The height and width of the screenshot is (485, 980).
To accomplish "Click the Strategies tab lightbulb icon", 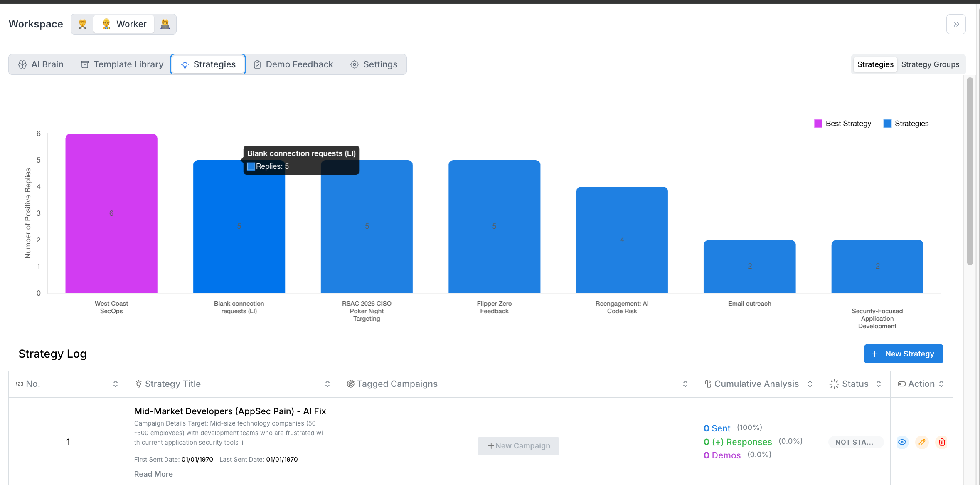I will (x=185, y=64).
